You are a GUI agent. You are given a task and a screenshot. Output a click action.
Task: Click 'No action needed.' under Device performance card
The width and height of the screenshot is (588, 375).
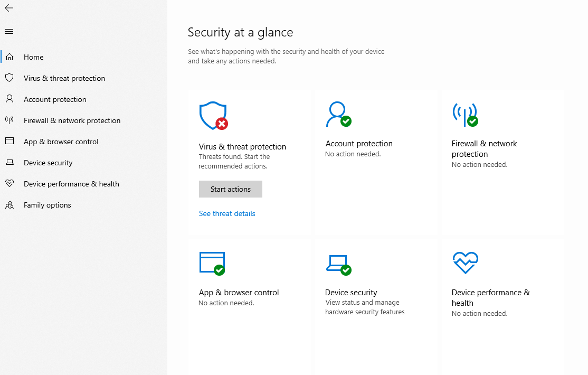click(479, 313)
